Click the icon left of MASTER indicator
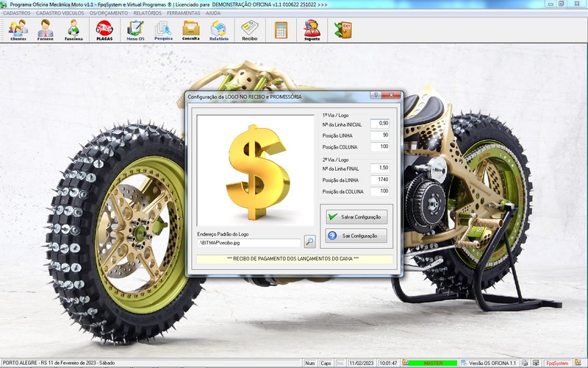The height and width of the screenshot is (368, 588). click(405, 363)
